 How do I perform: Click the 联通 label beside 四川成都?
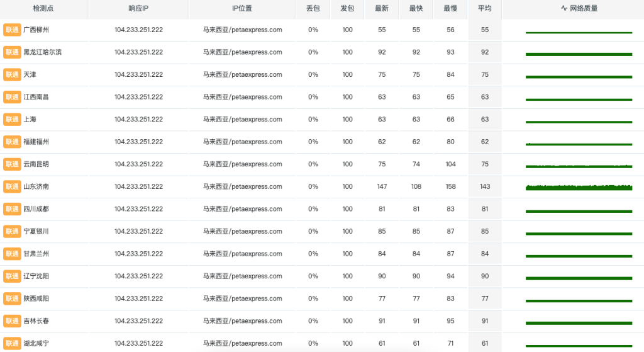[12, 209]
